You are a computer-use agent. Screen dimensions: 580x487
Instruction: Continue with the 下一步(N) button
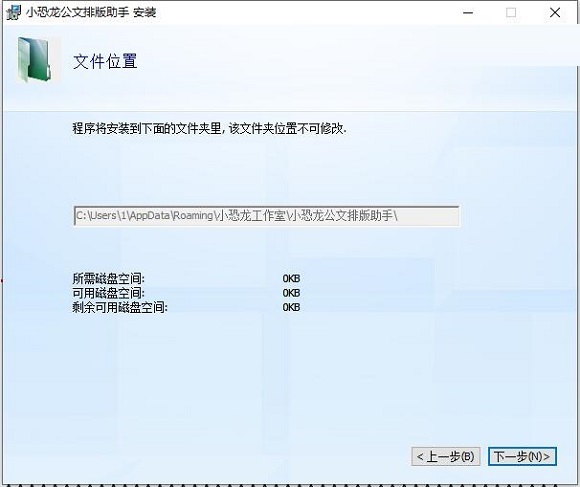522,456
